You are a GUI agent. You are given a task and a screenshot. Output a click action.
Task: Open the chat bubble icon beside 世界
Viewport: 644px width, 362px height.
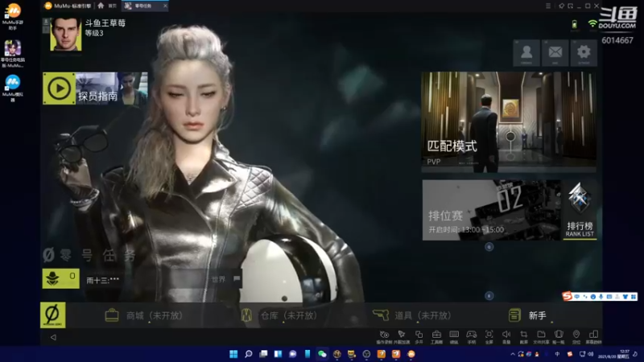tap(237, 278)
